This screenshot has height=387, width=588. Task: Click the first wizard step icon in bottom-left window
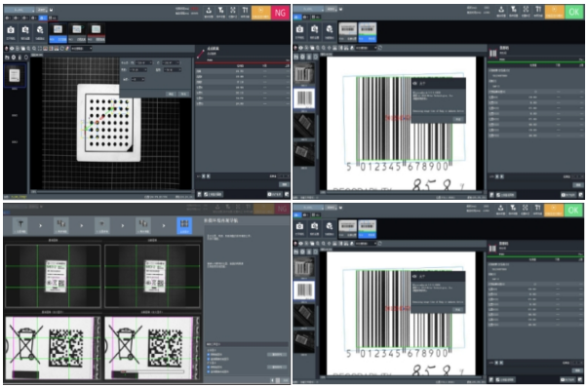20,225
